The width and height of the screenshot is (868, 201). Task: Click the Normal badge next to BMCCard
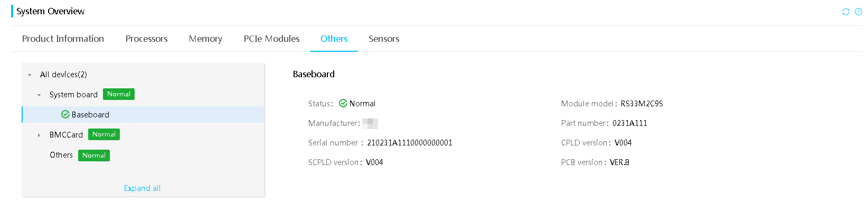(x=104, y=134)
